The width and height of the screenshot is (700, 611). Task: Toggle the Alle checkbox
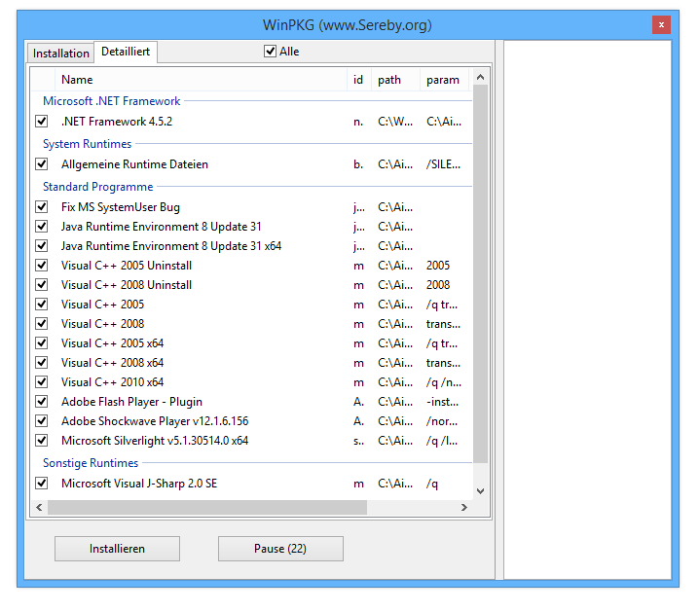point(270,52)
